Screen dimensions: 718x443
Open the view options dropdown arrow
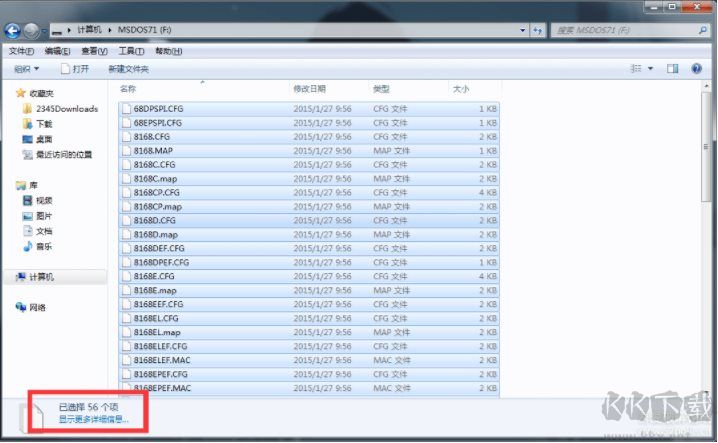point(650,69)
